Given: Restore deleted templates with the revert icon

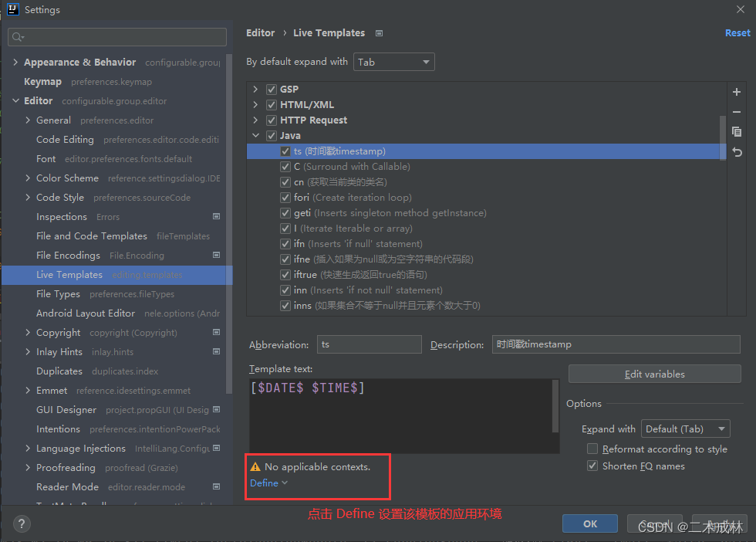Looking at the screenshot, I should click(x=737, y=152).
